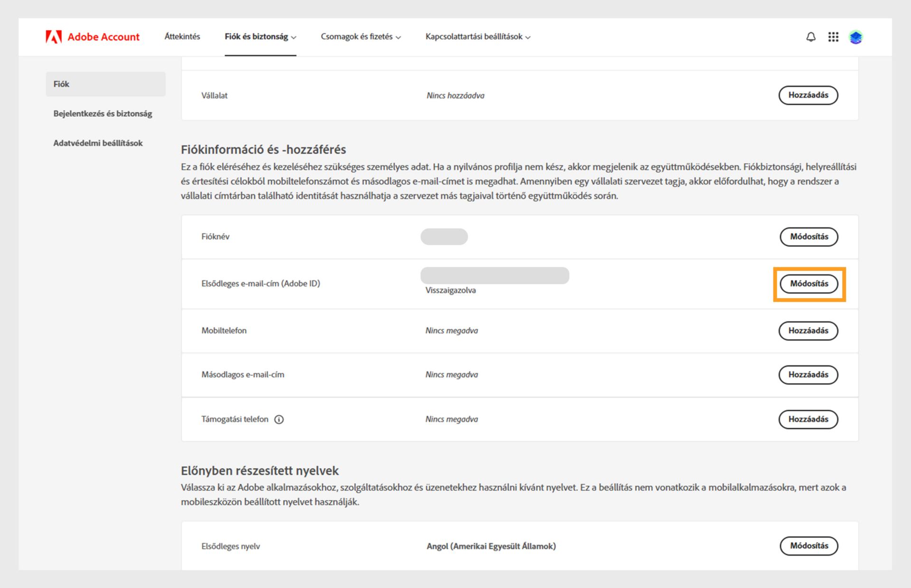The image size is (911, 588).
Task: Open the notifications bell
Action: click(811, 37)
